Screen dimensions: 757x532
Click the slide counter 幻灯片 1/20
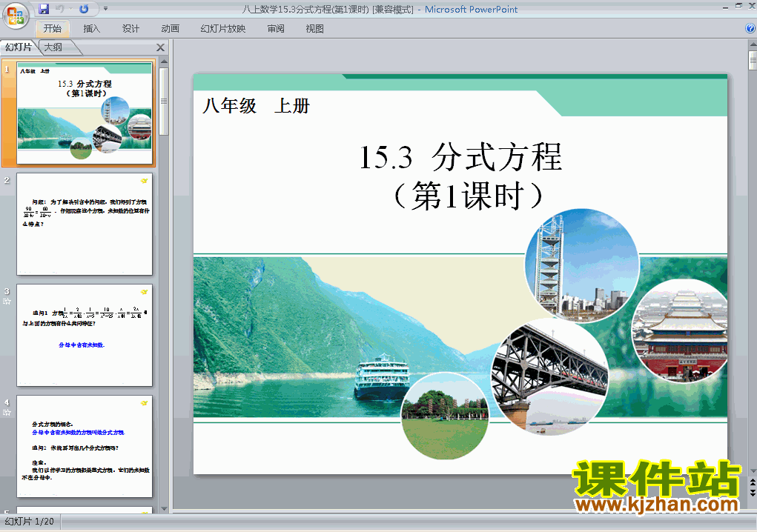click(30, 522)
